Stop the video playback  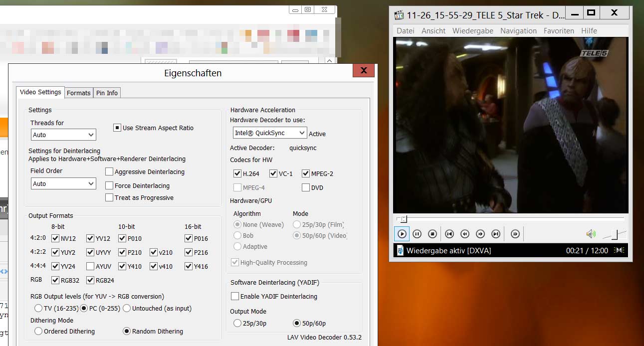tap(433, 234)
